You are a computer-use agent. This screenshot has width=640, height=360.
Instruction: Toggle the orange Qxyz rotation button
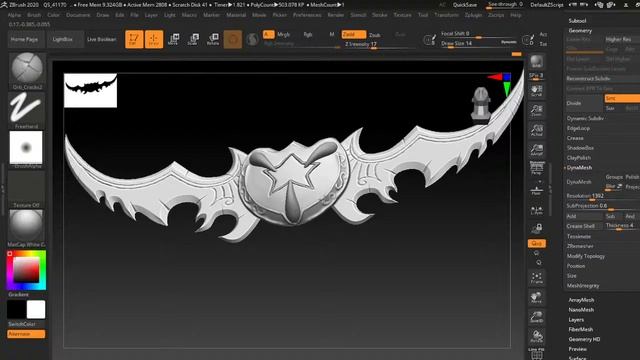(536, 244)
